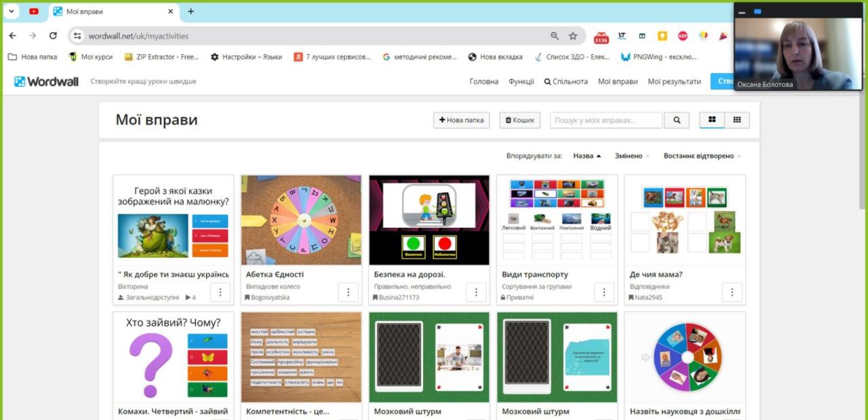Open the Абетка Єдності title link
868x420 pixels.
click(x=275, y=274)
